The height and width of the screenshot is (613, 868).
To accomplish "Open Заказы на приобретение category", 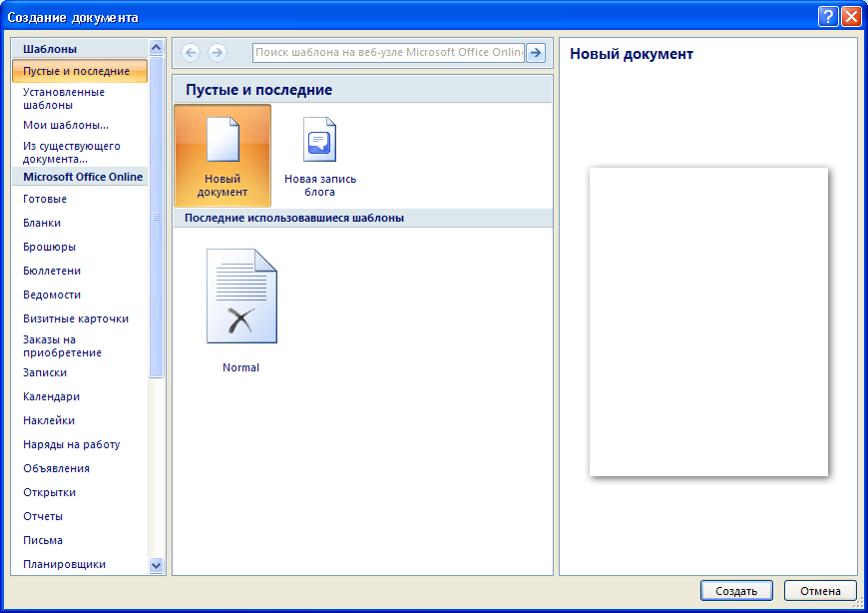I will 80,346.
